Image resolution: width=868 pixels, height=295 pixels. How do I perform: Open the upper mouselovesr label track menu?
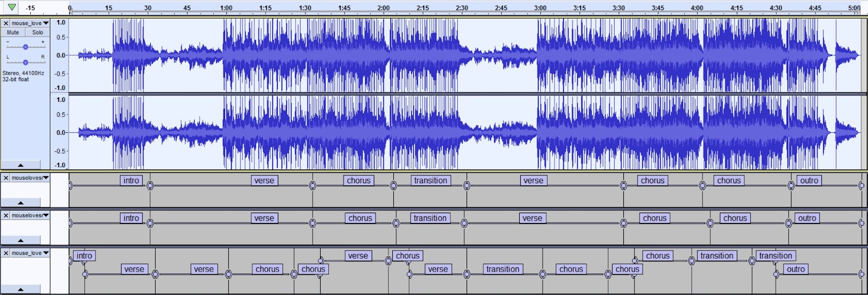tap(30, 178)
